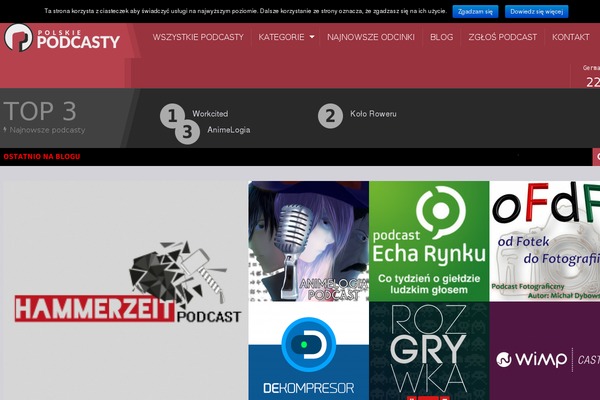The width and height of the screenshot is (600, 400).
Task: Select Zgłoś Podcast in navigation
Action: (x=502, y=37)
